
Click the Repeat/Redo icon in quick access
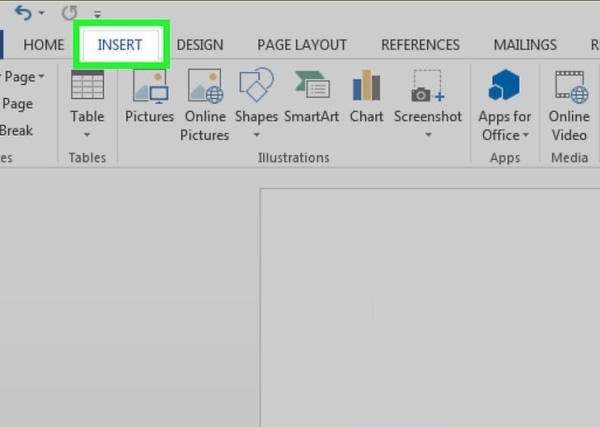click(70, 14)
